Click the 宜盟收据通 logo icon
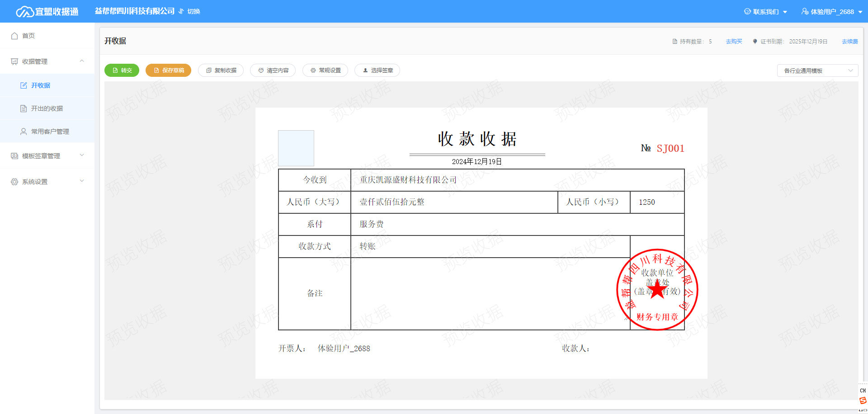868x414 pixels. (24, 12)
